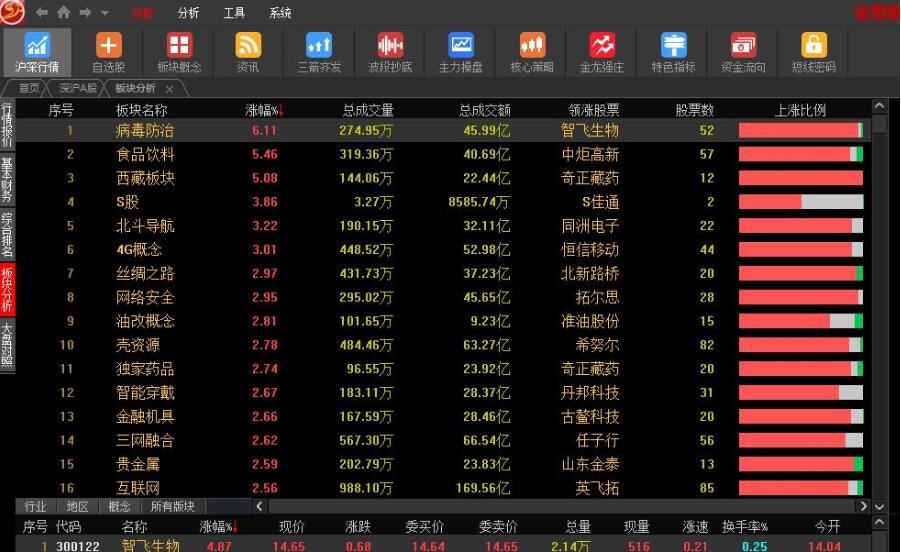Click the application logo icon
Screen dimensions: 901x552
coord(13,12)
